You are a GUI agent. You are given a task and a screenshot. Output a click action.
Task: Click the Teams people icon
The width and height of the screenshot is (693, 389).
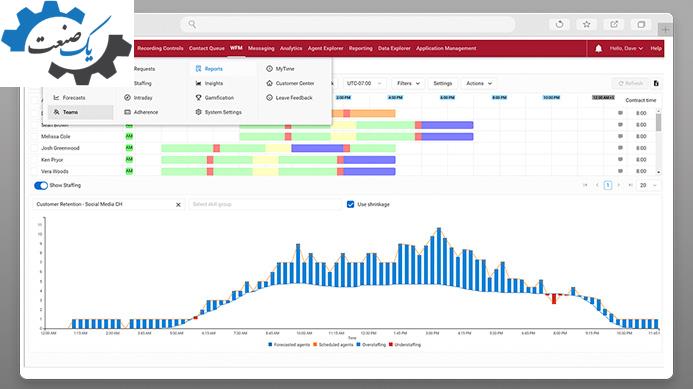56,112
